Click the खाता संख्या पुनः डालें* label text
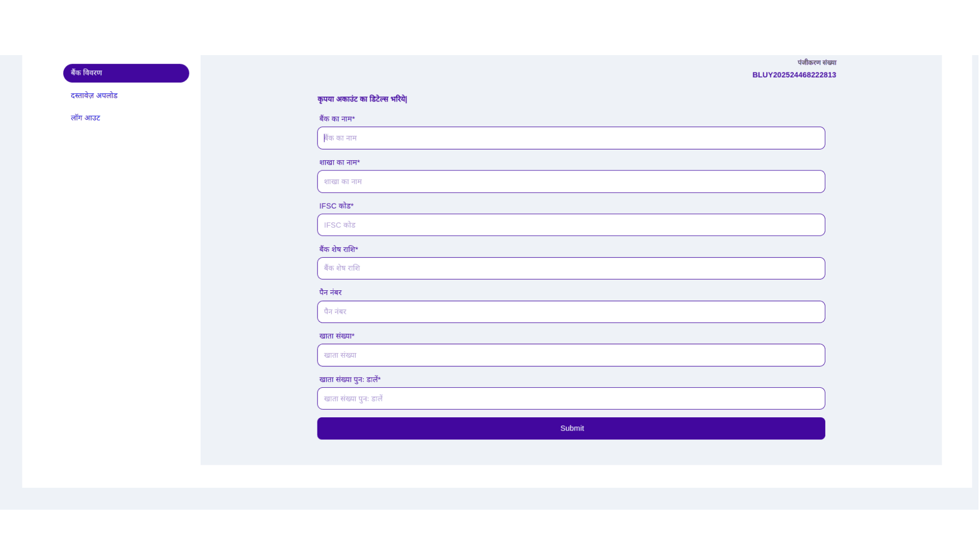 pos(350,380)
